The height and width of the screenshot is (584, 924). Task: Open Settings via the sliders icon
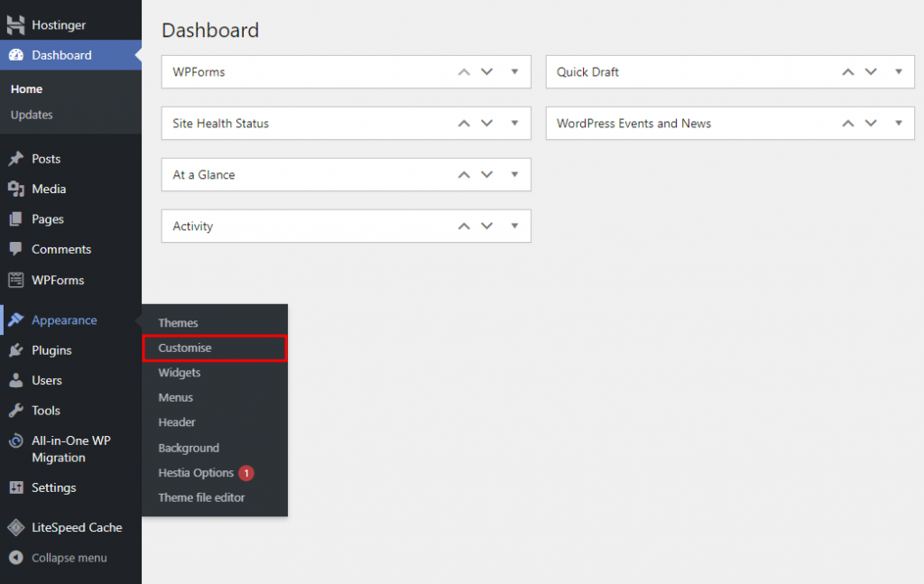coord(15,487)
